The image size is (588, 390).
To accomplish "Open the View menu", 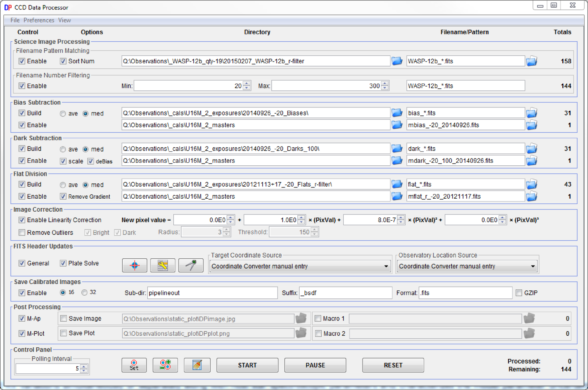I will (64, 20).
